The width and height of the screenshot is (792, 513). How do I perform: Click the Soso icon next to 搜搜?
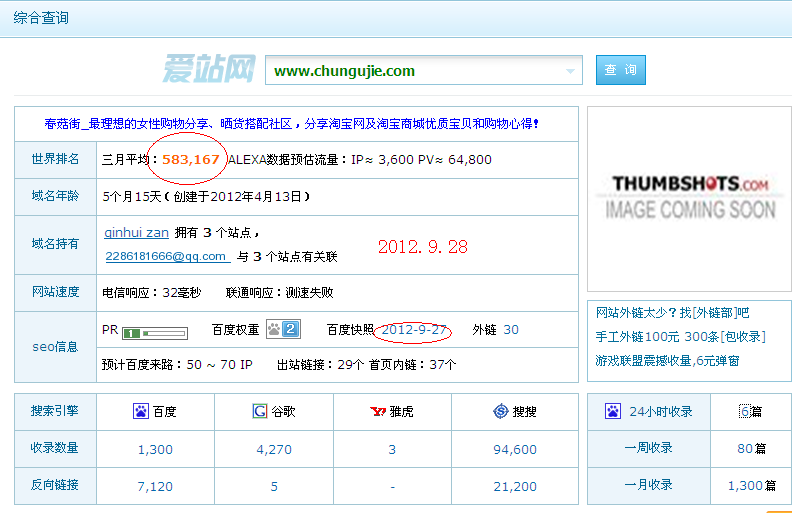[x=501, y=411]
